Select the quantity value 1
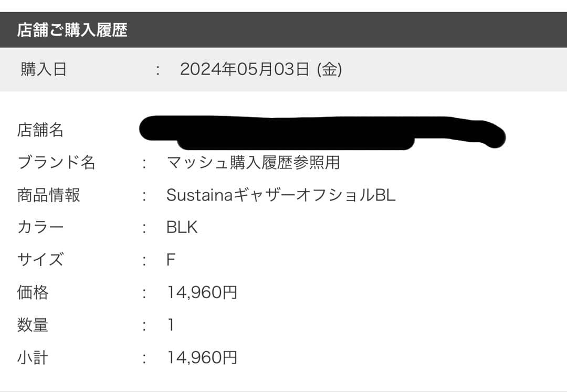567x392 pixels. coord(171,324)
